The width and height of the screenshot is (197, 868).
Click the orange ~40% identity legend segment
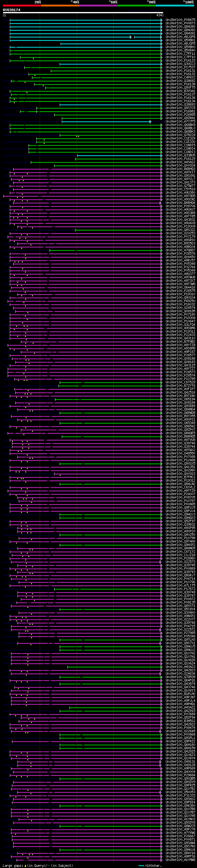60,6
